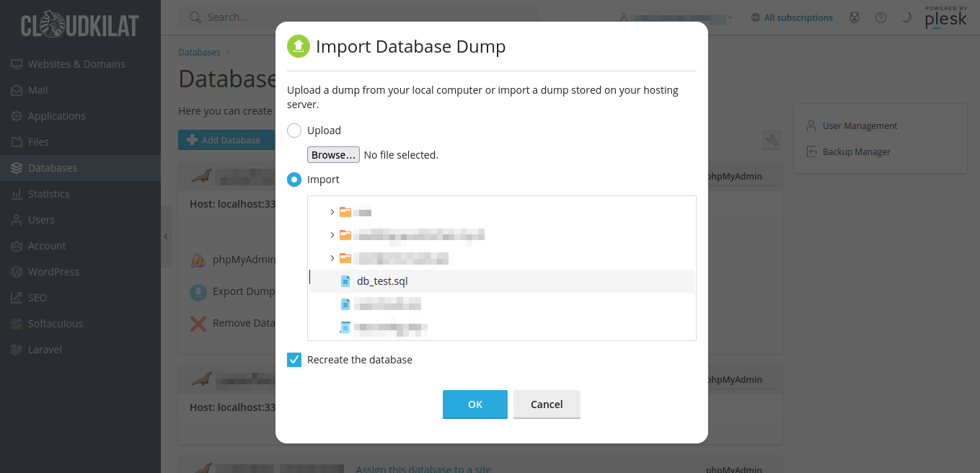Open the Laravel section
This screenshot has height=473, width=980.
pos(45,350)
